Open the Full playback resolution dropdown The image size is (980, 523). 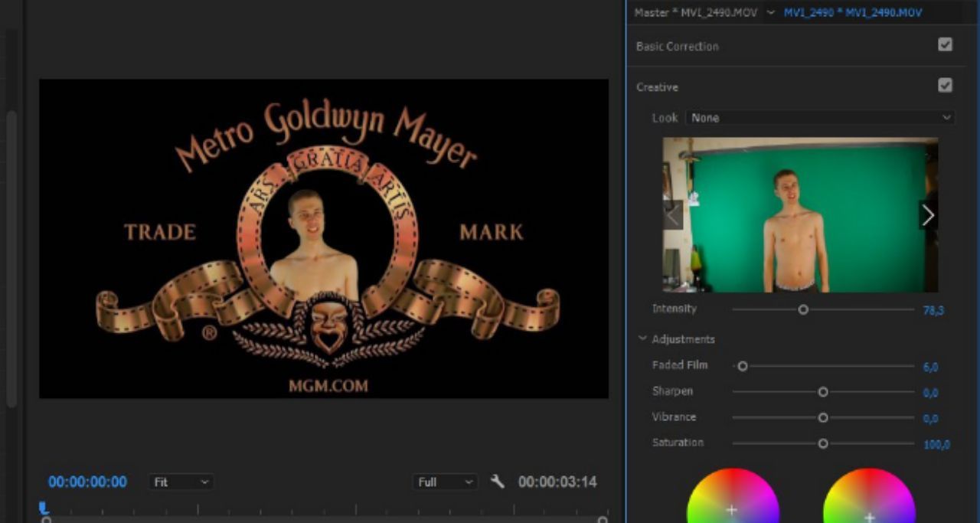[446, 482]
